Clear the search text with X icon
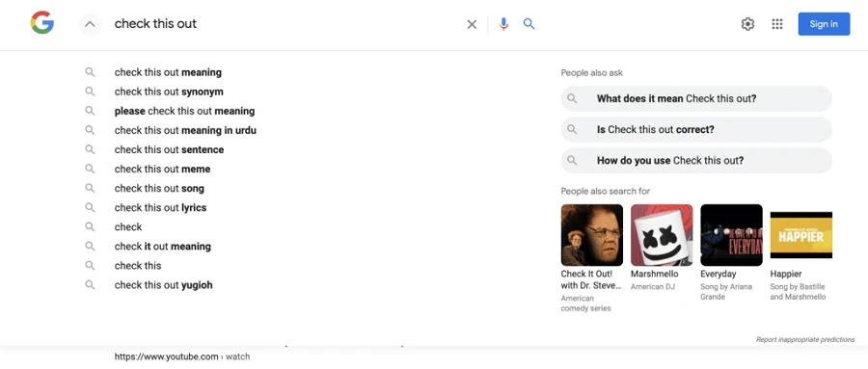The width and height of the screenshot is (868, 369). (472, 24)
